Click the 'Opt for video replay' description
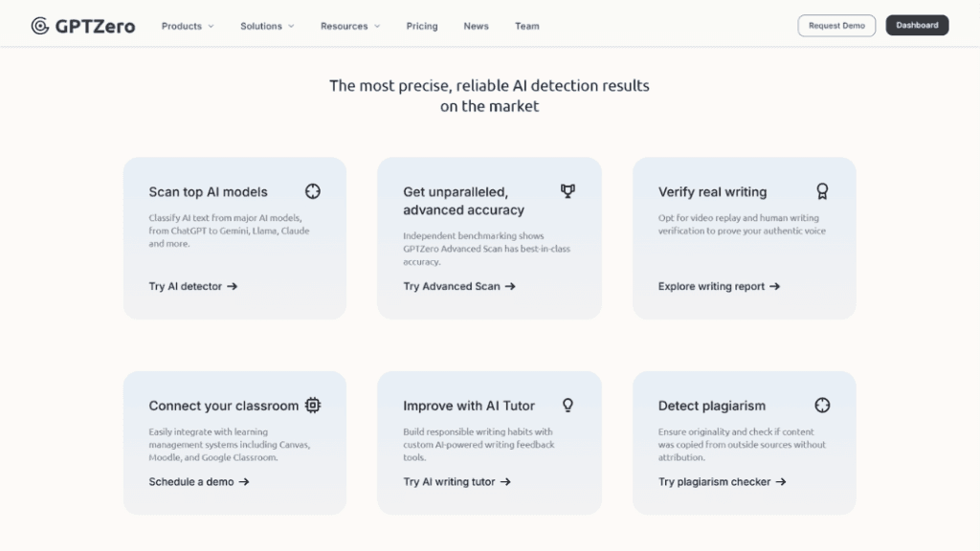This screenshot has width=980, height=551. 742,224
